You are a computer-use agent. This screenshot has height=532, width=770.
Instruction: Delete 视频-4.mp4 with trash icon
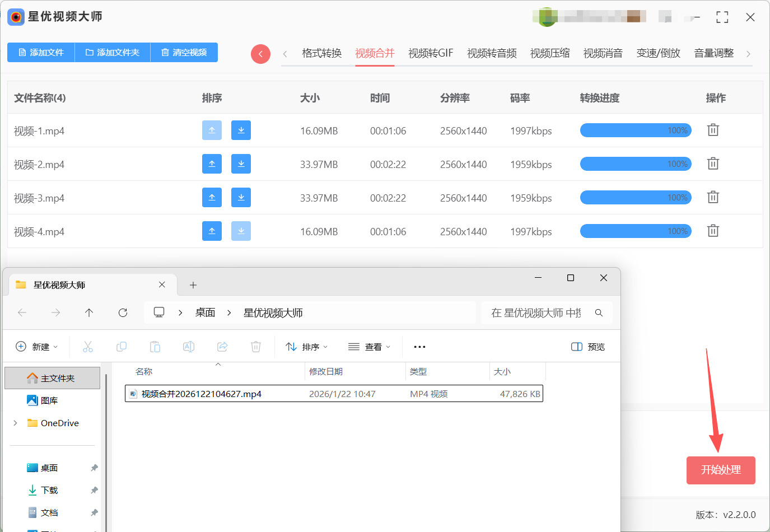click(x=713, y=231)
